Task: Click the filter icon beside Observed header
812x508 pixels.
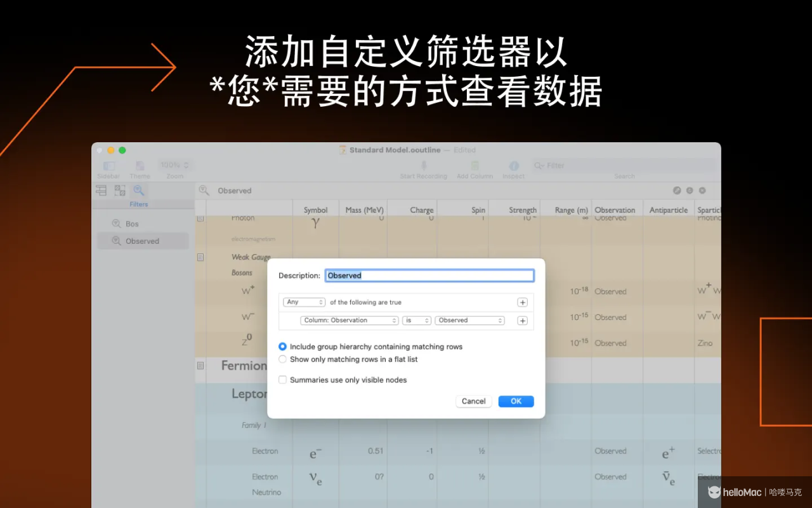Action: click(x=204, y=190)
